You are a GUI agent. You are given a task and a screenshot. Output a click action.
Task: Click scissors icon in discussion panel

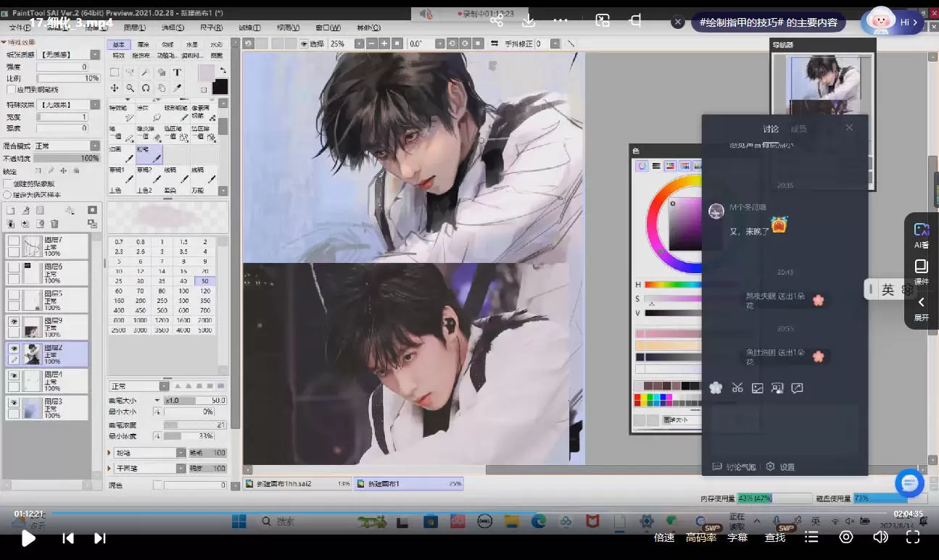(737, 388)
